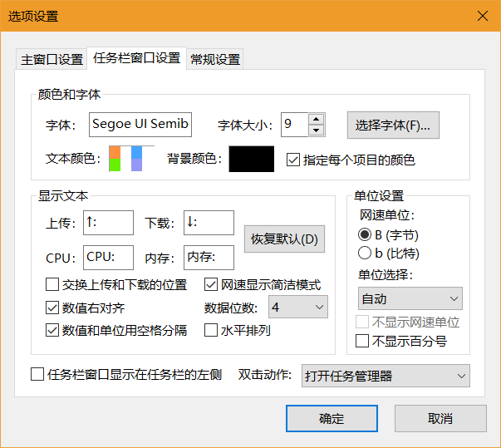501x448 pixels.
Task: Enable the 水平排列 checkbox
Action: point(211,330)
